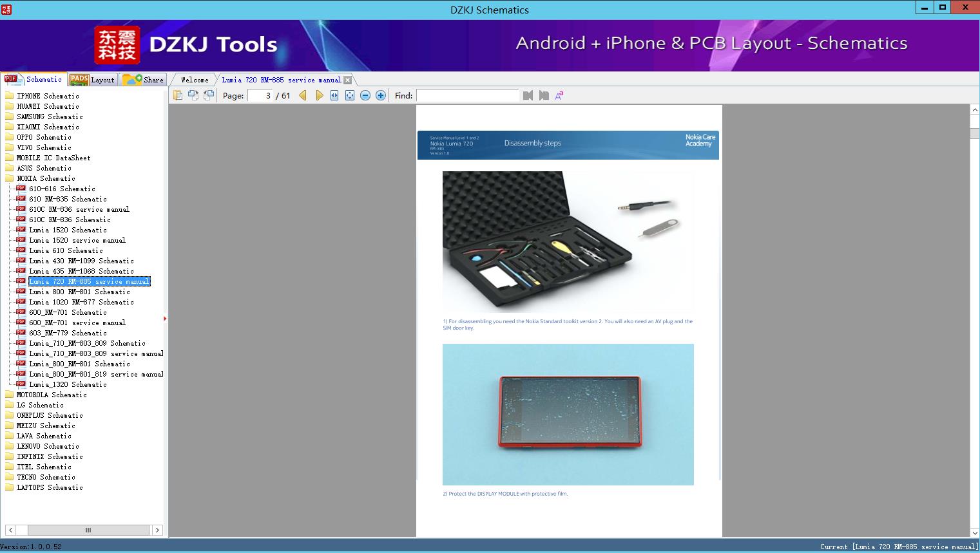
Task: Open the 610 RM-835 Schematic file
Action: click(68, 199)
